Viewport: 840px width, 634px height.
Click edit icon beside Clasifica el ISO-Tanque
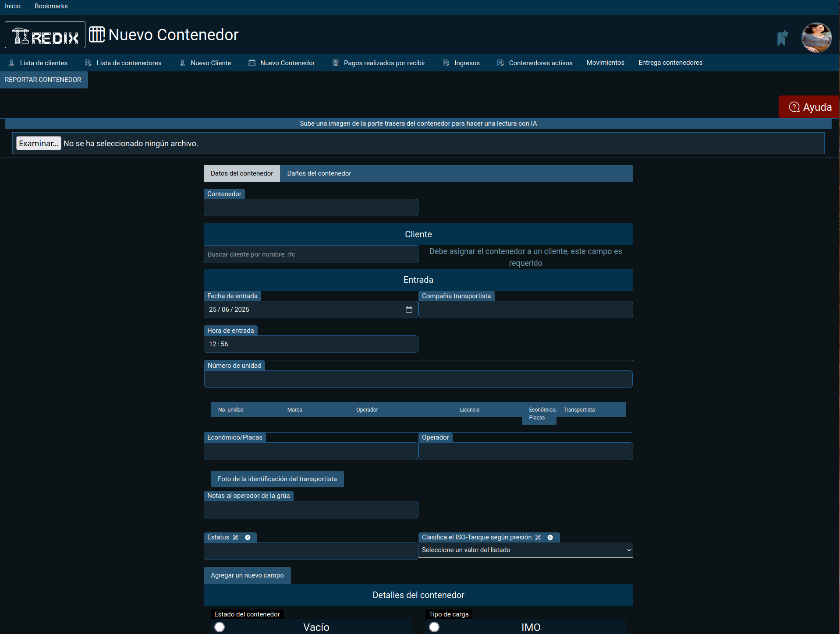click(x=538, y=537)
